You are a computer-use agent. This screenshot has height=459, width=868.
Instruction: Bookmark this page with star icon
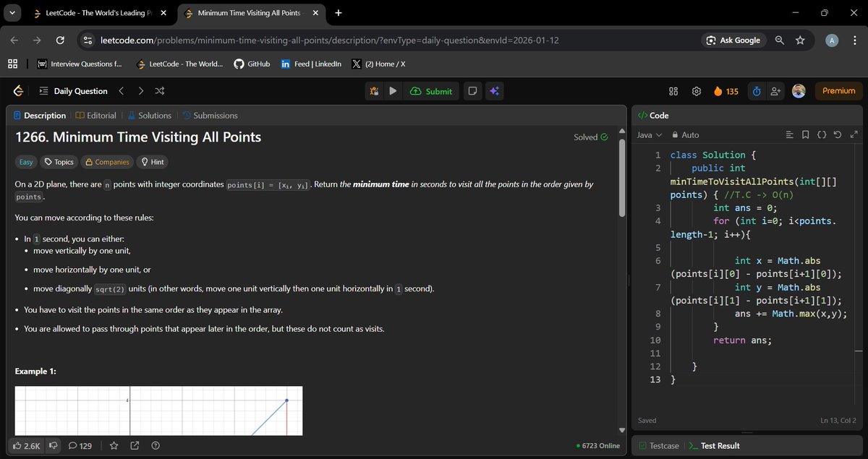click(800, 40)
